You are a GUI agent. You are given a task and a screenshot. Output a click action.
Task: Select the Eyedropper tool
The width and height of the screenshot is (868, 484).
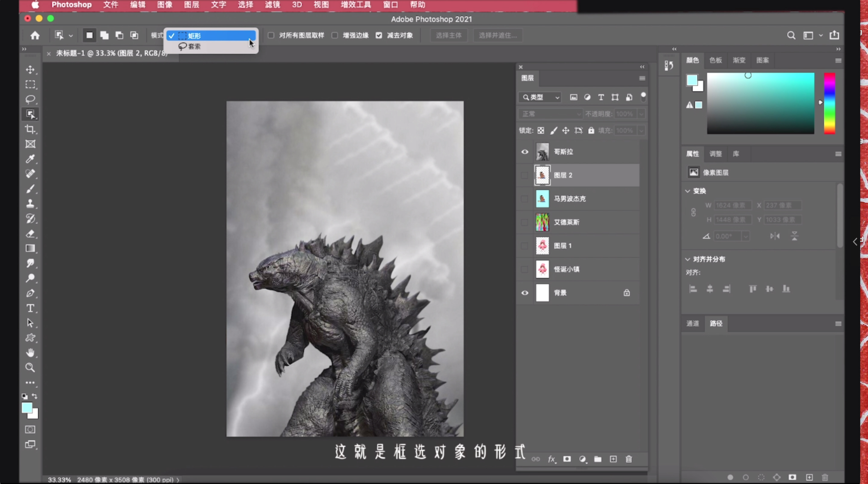click(x=30, y=159)
